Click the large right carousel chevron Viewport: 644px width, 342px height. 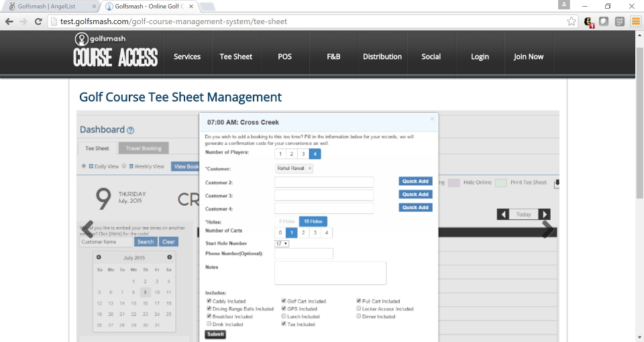pyautogui.click(x=548, y=229)
